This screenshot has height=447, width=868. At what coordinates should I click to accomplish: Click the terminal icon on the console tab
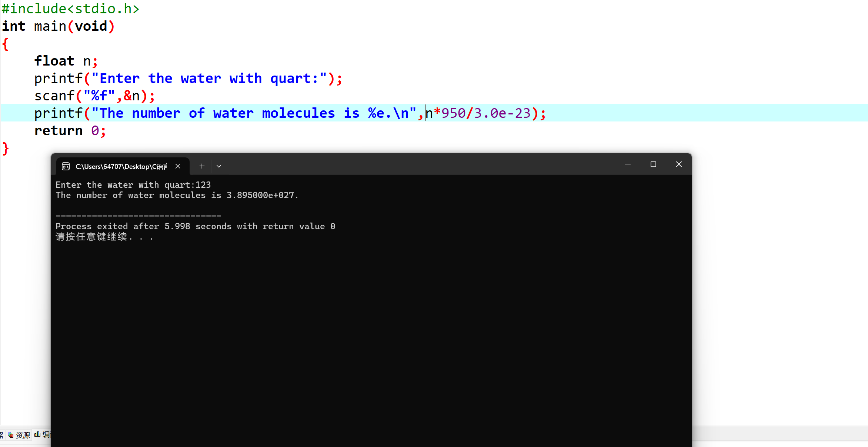[x=66, y=166]
